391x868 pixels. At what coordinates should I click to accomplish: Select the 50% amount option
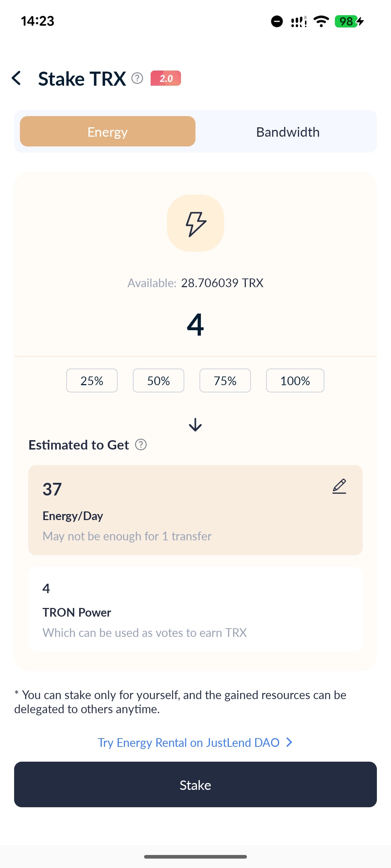pyautogui.click(x=159, y=380)
